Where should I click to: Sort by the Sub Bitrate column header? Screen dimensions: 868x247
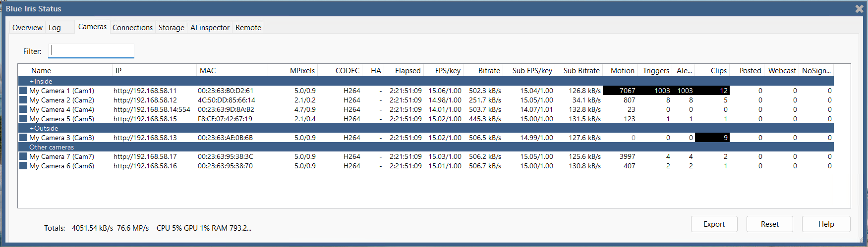[x=579, y=71]
